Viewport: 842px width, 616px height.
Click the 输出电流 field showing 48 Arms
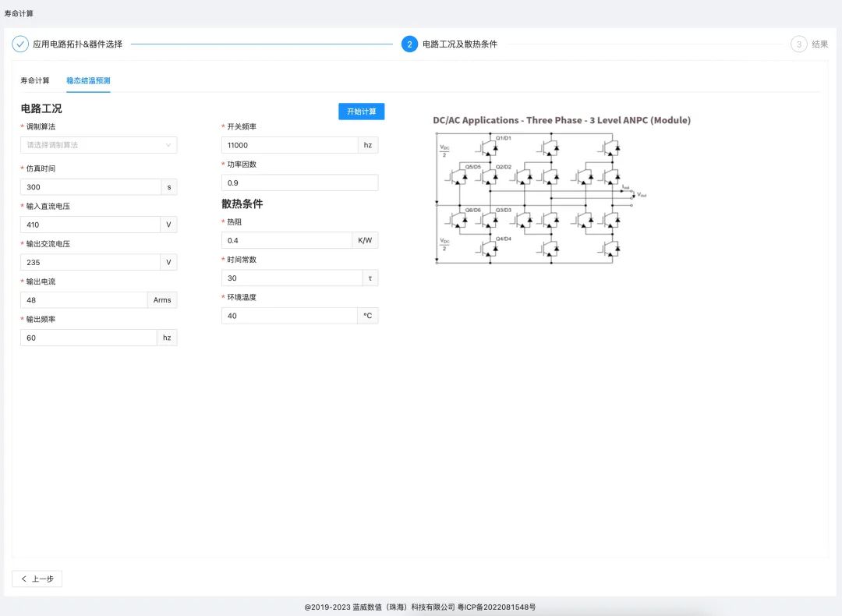point(82,299)
